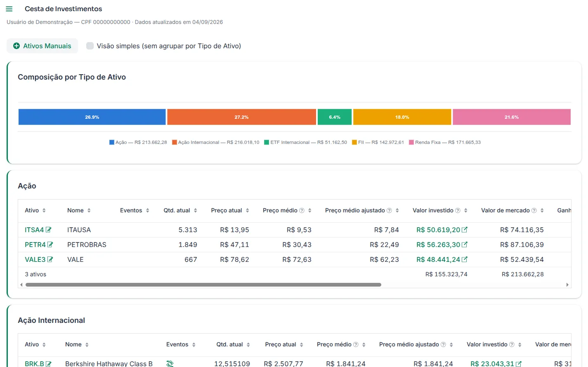Screen dimensions: 588x367
Task: Click the market value R$ 74.116,35
Action: coord(522,230)
